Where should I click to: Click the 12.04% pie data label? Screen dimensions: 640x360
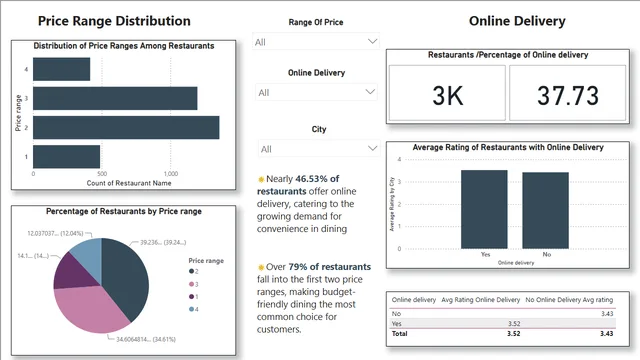pos(55,233)
